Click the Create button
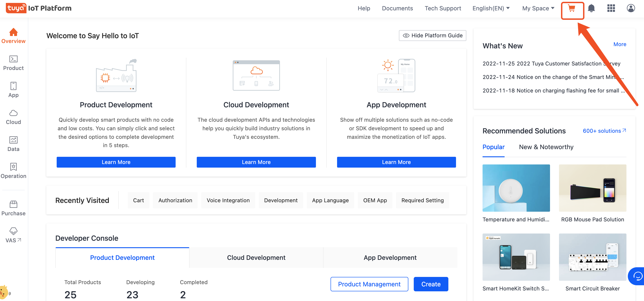 point(431,284)
